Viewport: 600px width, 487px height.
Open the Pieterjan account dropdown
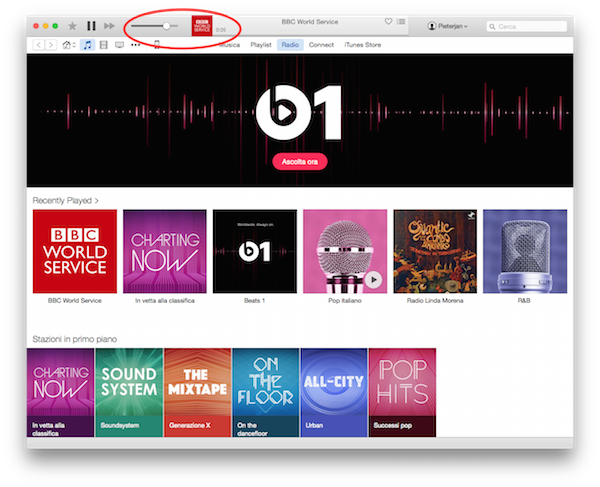coord(448,26)
